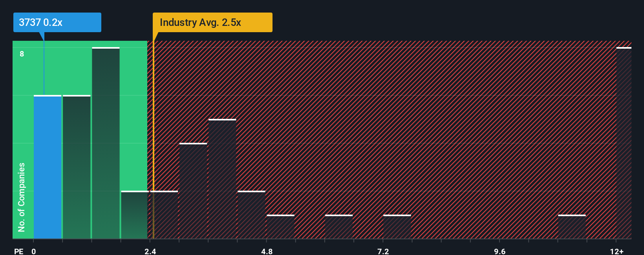Click the yellow Industry Avg. 2.5x label
The width and height of the screenshot is (644, 255).
[x=212, y=22]
